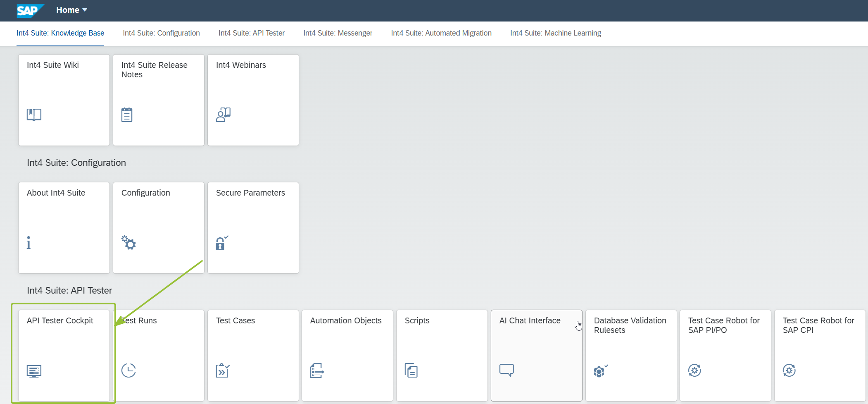Open Database Validation Rulesets tile
This screenshot has width=868, height=404.
click(x=631, y=356)
